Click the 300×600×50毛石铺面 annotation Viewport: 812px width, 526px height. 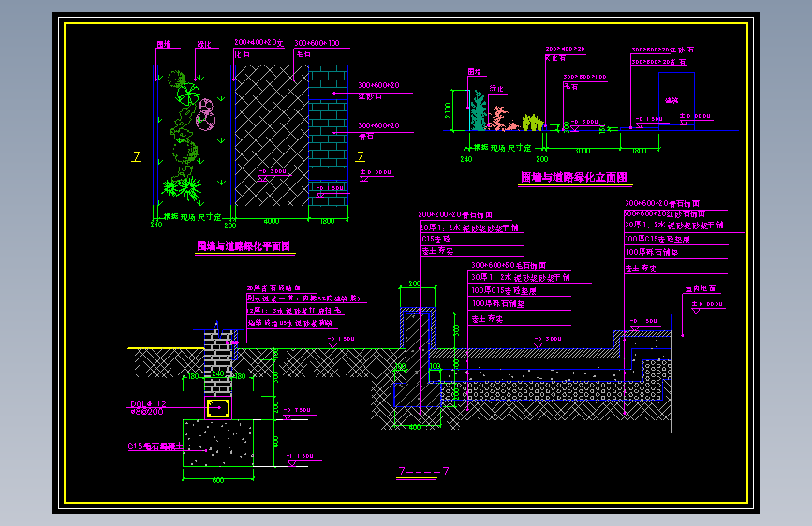click(509, 265)
